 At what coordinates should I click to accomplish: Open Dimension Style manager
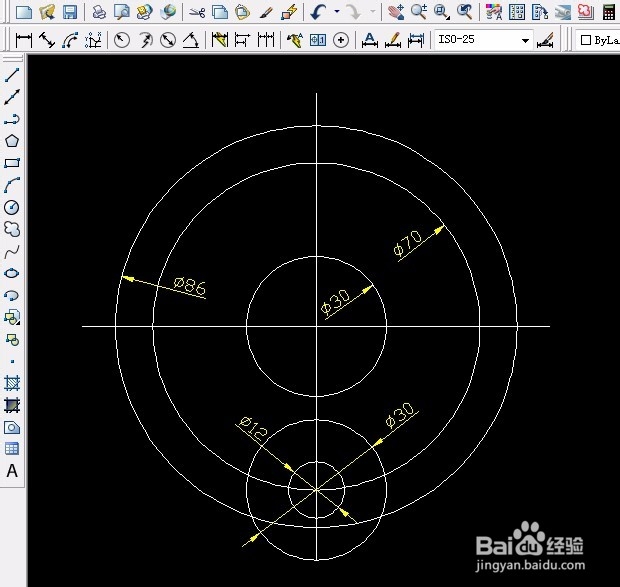click(x=546, y=40)
